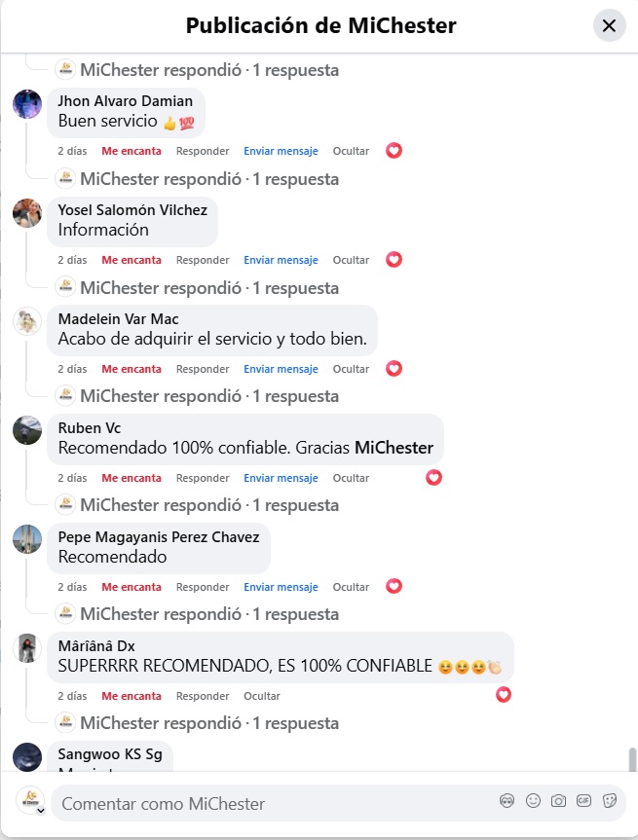Click heart reaction on Jhon Alvaro Damian's comment
Viewport: 638px width, 840px height.
394,151
